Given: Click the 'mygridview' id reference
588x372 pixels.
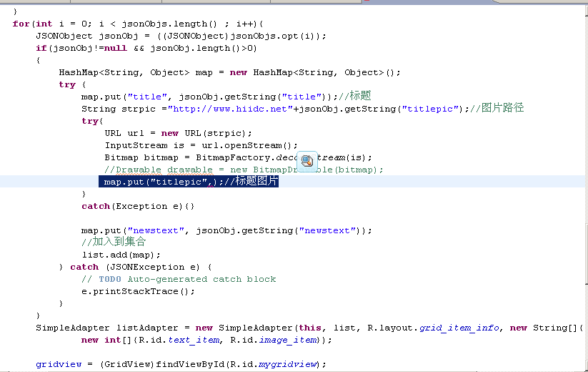Looking at the screenshot, I should point(288,364).
